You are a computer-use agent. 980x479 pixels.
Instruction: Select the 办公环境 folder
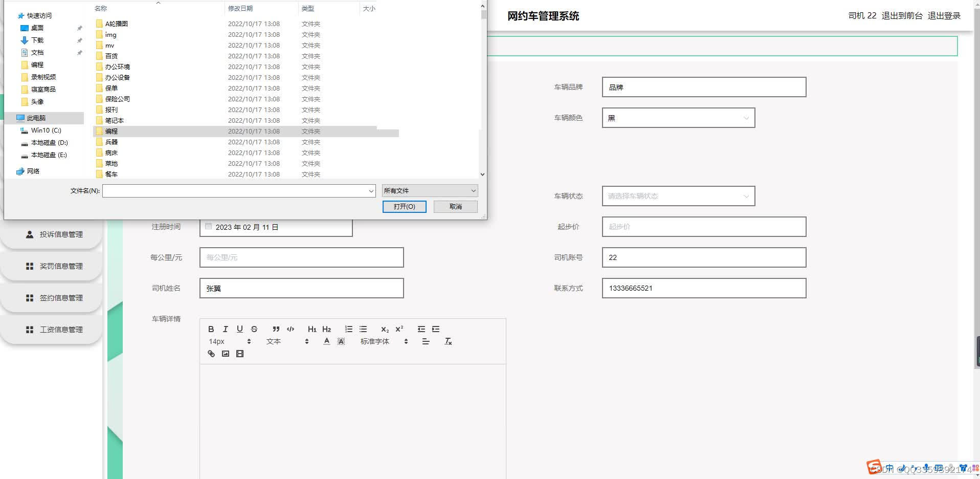[x=117, y=67]
